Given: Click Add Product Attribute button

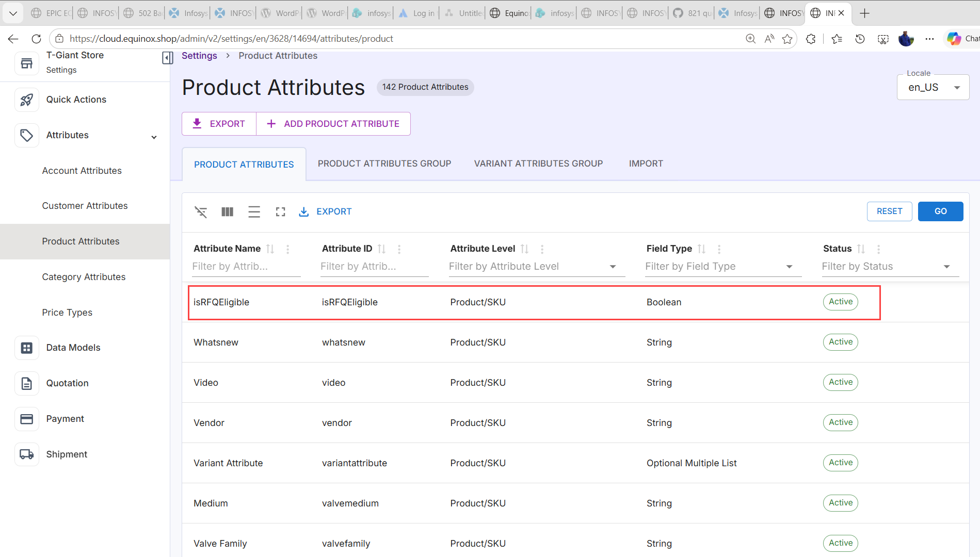Looking at the screenshot, I should [333, 124].
